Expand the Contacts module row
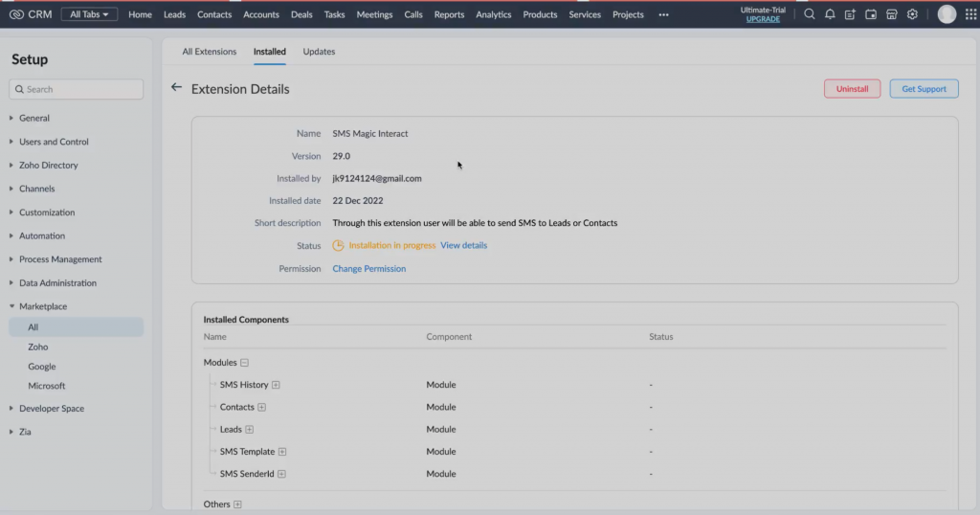Screen dimensions: 980x515 point(262,407)
